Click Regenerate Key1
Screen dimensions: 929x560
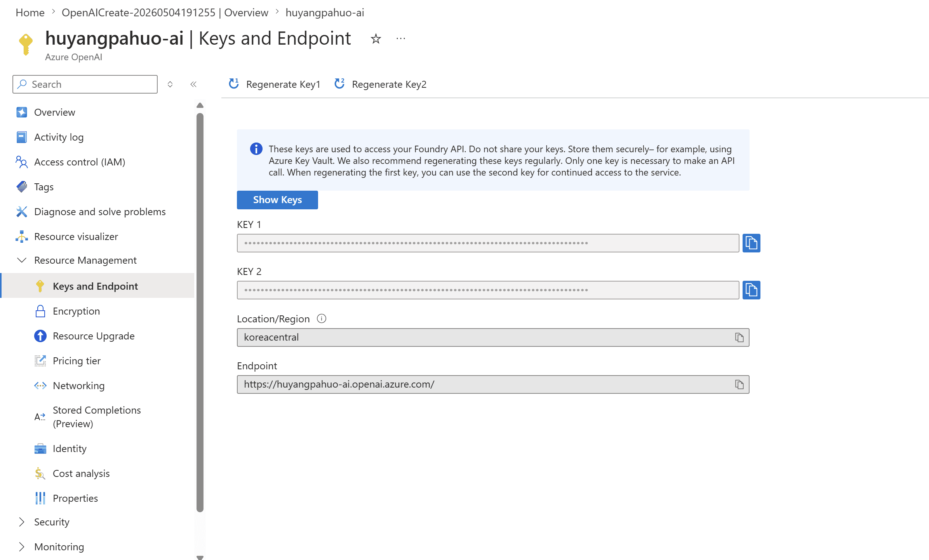point(274,84)
